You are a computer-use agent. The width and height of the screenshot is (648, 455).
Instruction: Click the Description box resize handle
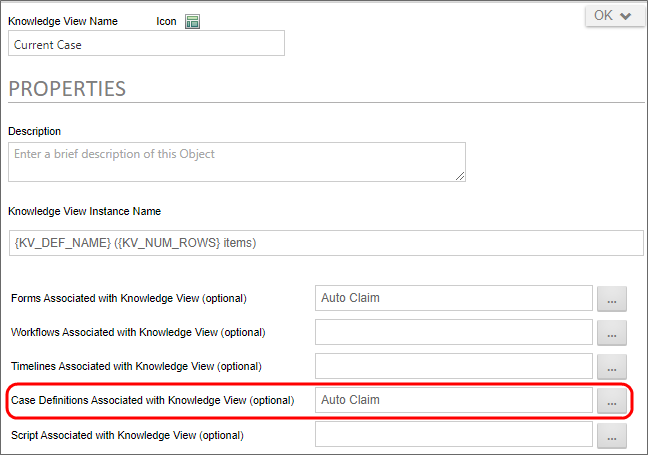pyautogui.click(x=460, y=176)
